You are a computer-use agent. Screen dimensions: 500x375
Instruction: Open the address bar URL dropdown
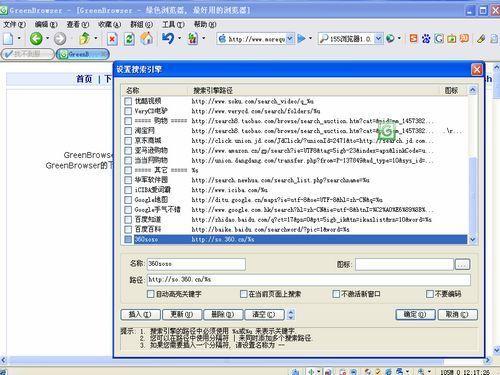tap(290, 39)
